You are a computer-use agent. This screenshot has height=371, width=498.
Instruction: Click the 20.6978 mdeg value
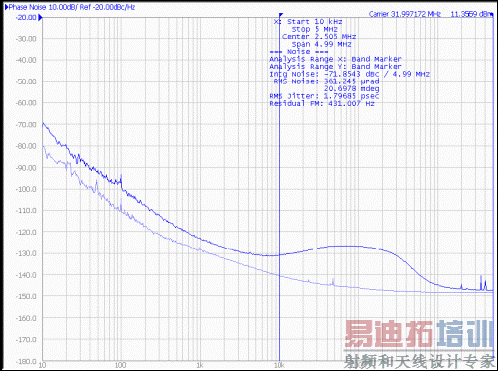click(x=351, y=89)
